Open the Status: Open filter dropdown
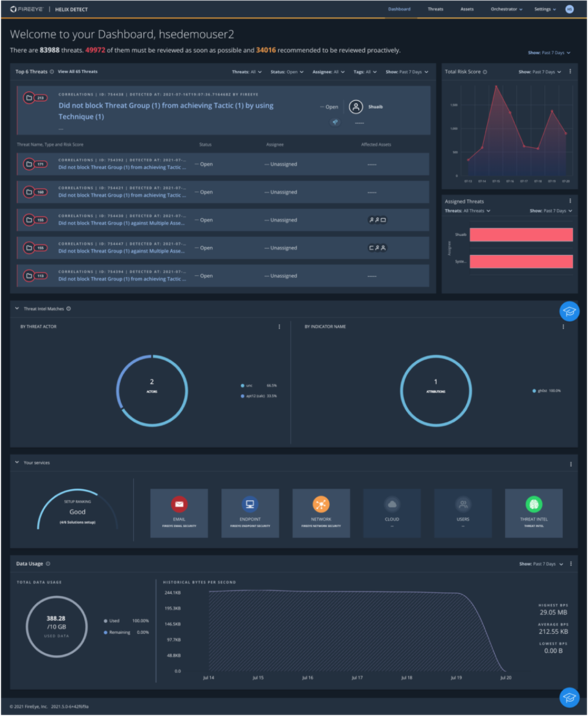 pyautogui.click(x=287, y=72)
